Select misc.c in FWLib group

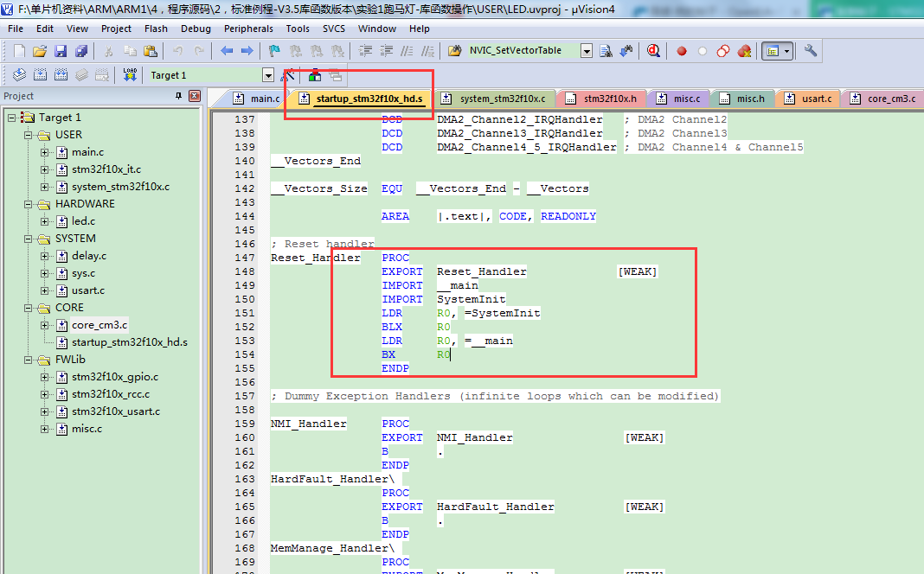pos(87,429)
